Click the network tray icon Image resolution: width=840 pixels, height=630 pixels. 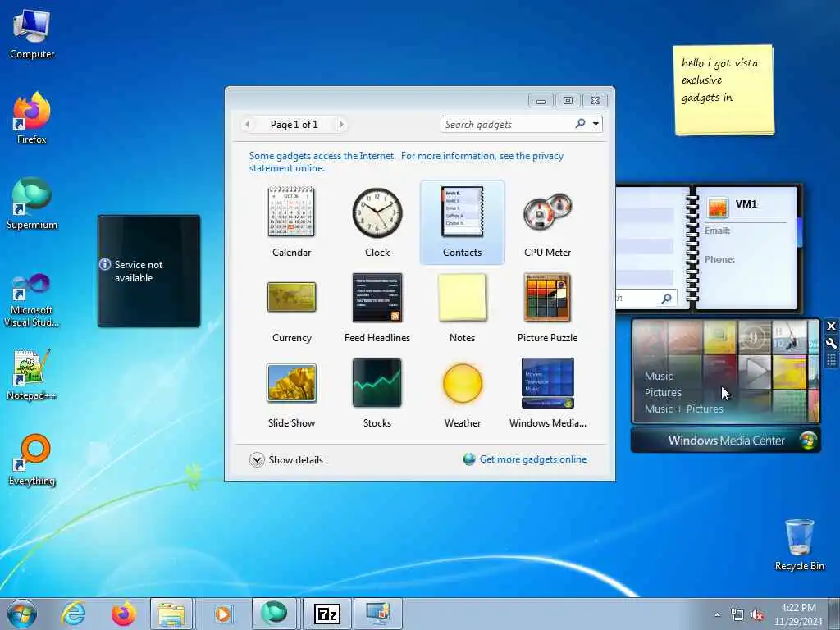tap(737, 615)
